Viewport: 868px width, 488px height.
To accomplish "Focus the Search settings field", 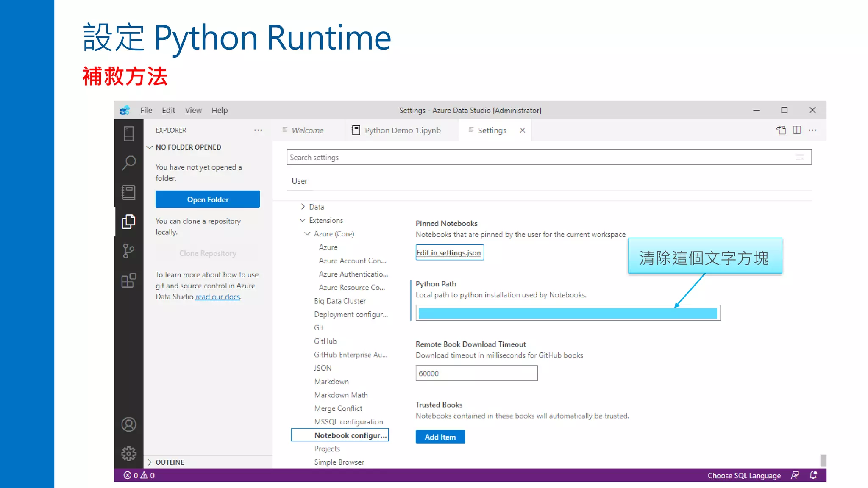I will coord(549,157).
